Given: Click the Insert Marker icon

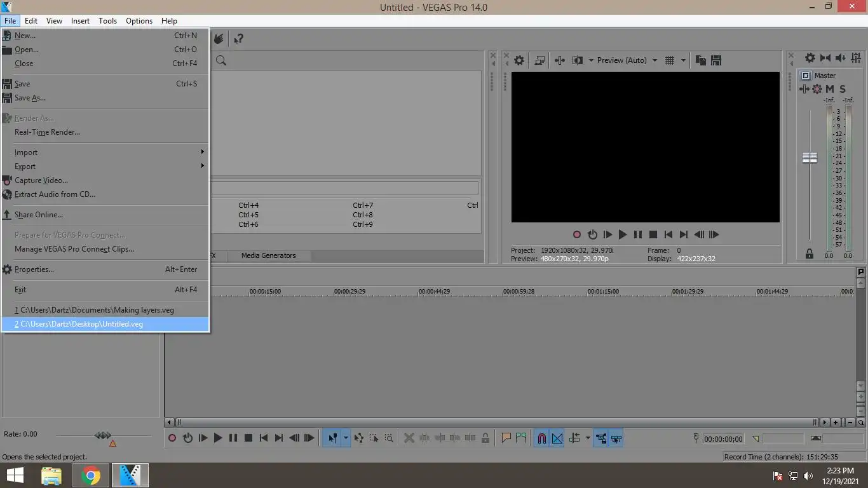Looking at the screenshot, I should click(x=506, y=438).
